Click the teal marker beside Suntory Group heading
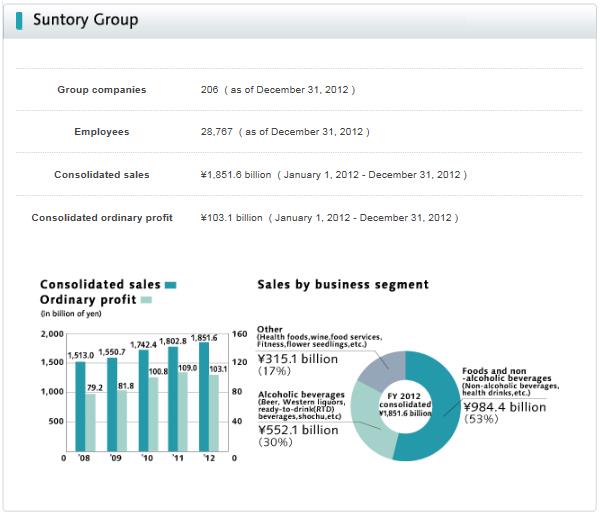 point(20,21)
